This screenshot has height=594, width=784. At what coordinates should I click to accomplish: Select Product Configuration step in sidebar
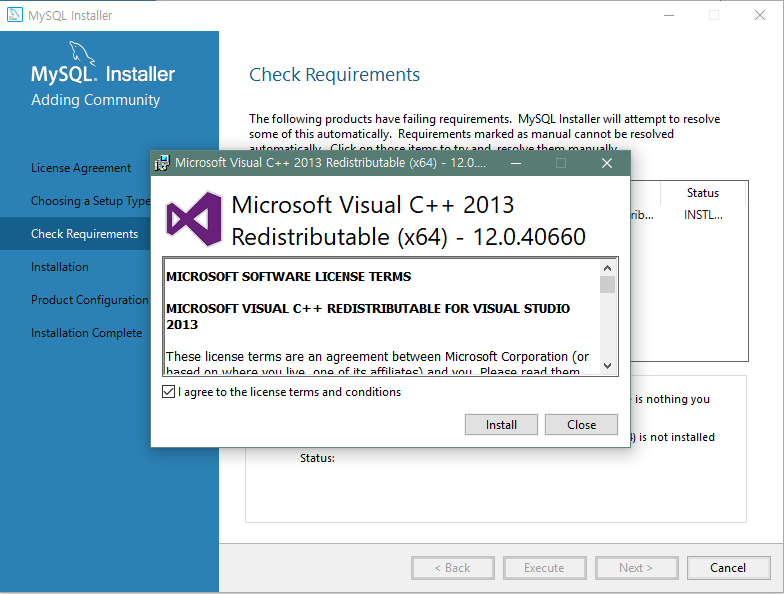90,300
